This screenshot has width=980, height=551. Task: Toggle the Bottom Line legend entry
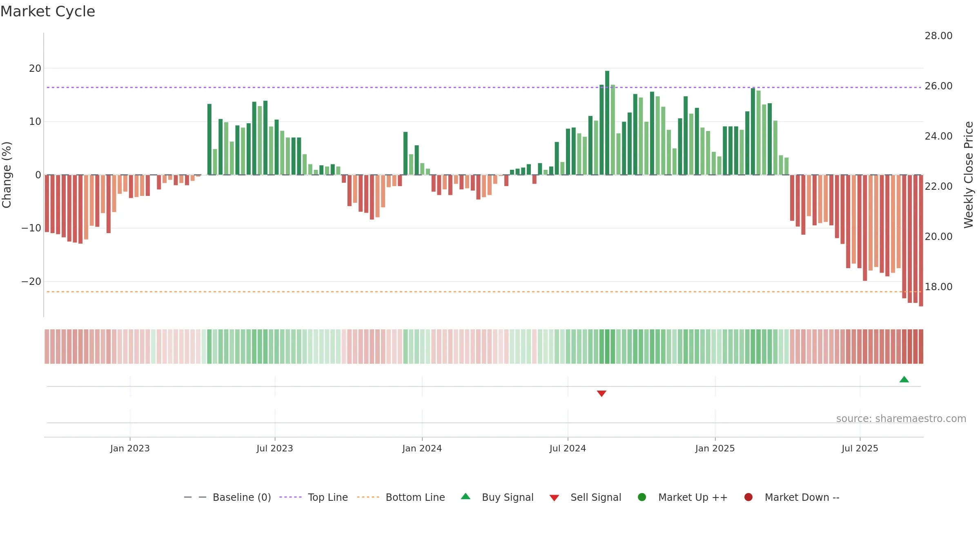[x=401, y=497]
